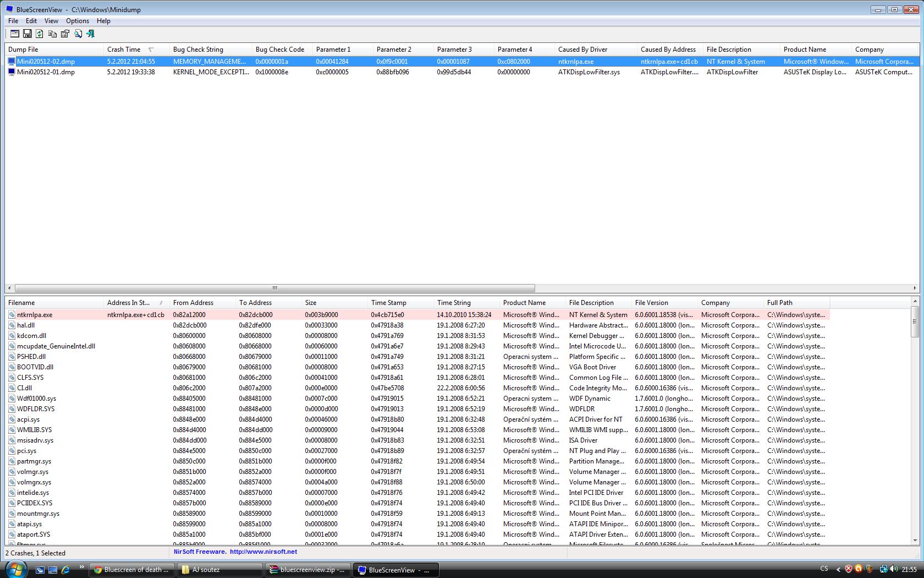Click the Windows Start orb
The image size is (924, 578).
pos(15,569)
